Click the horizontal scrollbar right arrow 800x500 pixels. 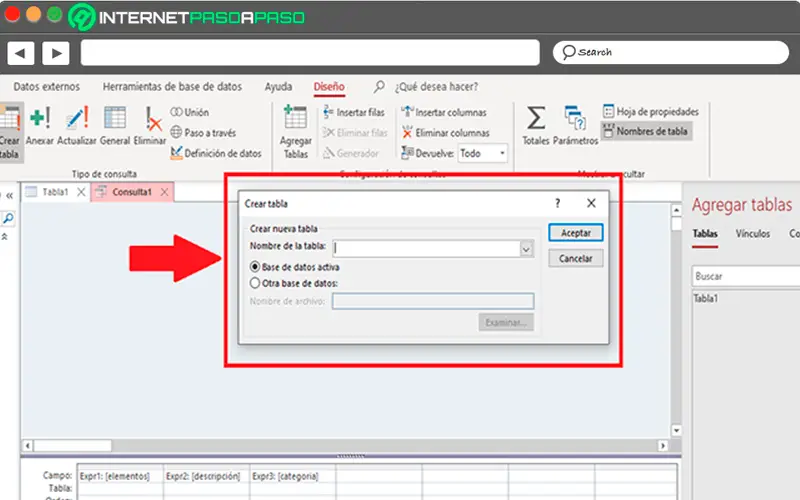pyautogui.click(x=663, y=446)
